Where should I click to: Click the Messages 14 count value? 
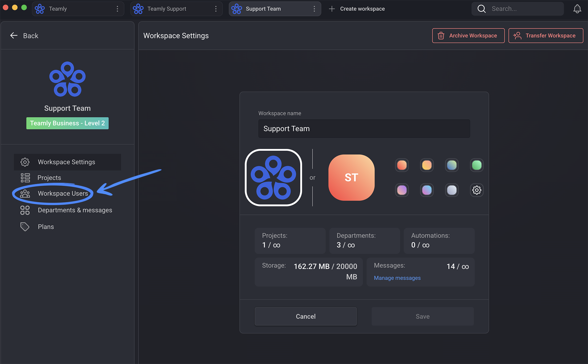click(457, 266)
